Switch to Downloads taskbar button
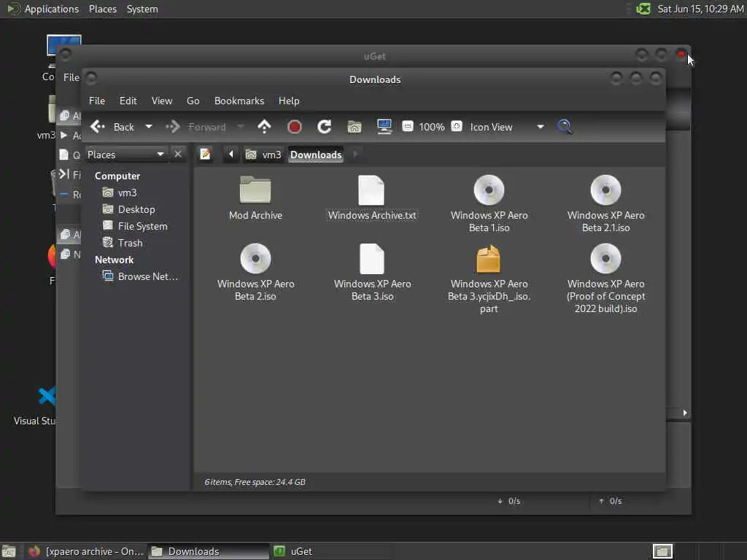 pos(208,551)
